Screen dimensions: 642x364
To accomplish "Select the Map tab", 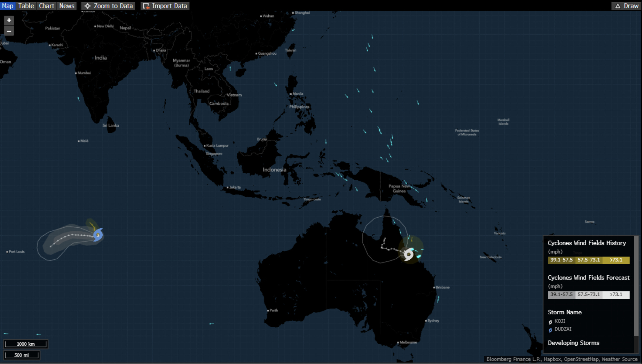I will [7, 6].
